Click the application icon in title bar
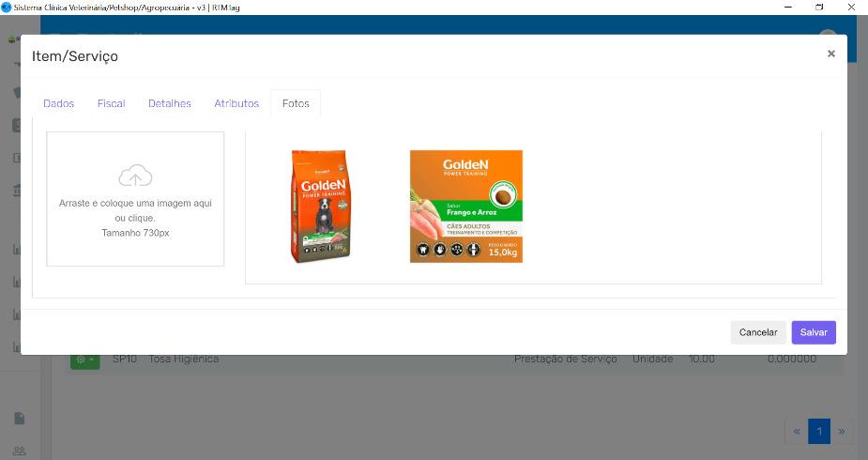The image size is (868, 460). (7, 7)
